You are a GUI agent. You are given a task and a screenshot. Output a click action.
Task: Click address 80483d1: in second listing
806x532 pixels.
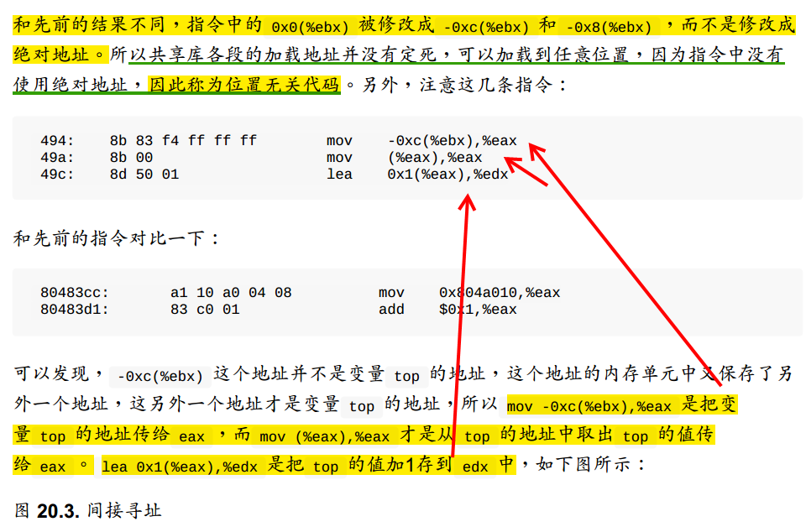pos(75,310)
